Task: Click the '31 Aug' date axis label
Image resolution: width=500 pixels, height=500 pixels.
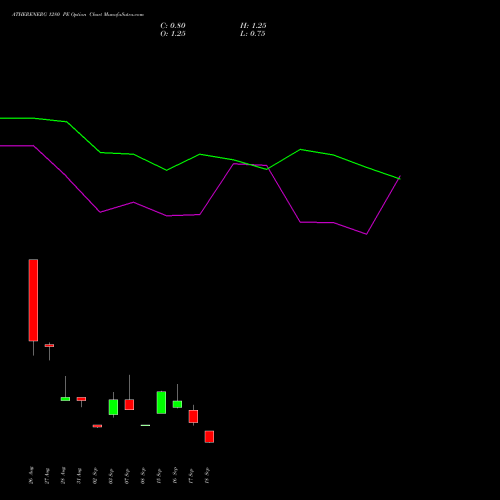Action: [x=79, y=475]
